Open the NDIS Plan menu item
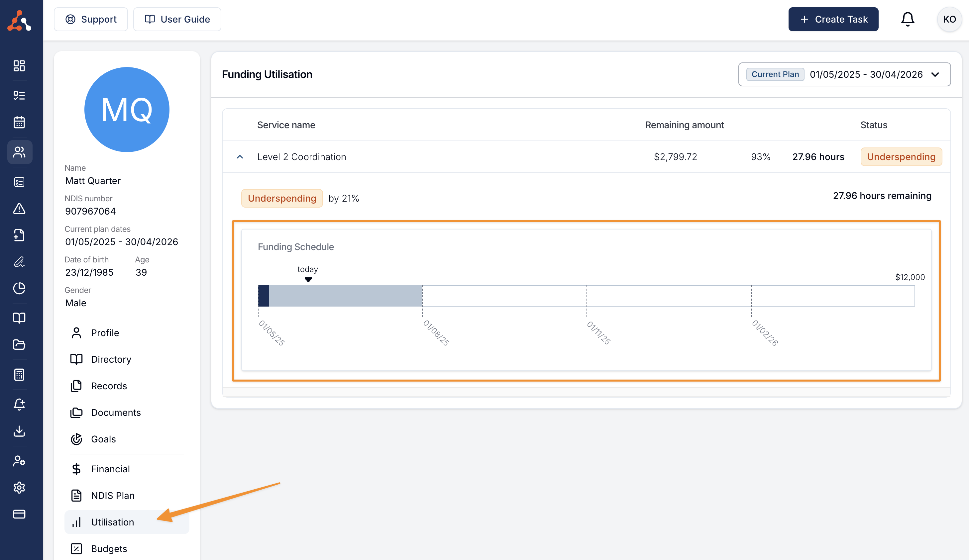 pyautogui.click(x=113, y=496)
